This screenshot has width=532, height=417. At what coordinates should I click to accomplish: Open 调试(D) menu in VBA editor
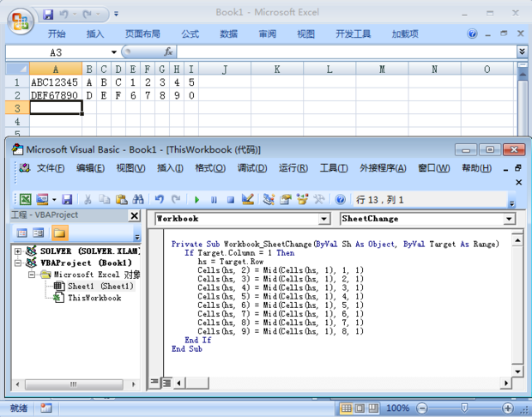pos(251,168)
